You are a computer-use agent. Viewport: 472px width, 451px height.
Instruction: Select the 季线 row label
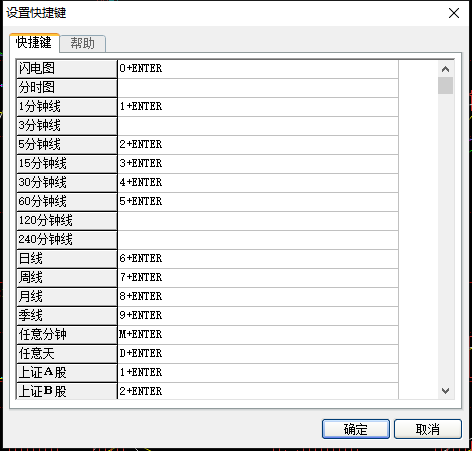point(67,316)
